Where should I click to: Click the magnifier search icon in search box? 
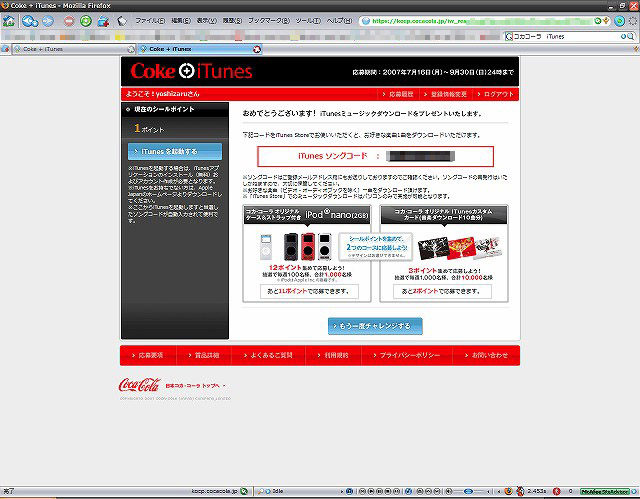click(631, 36)
